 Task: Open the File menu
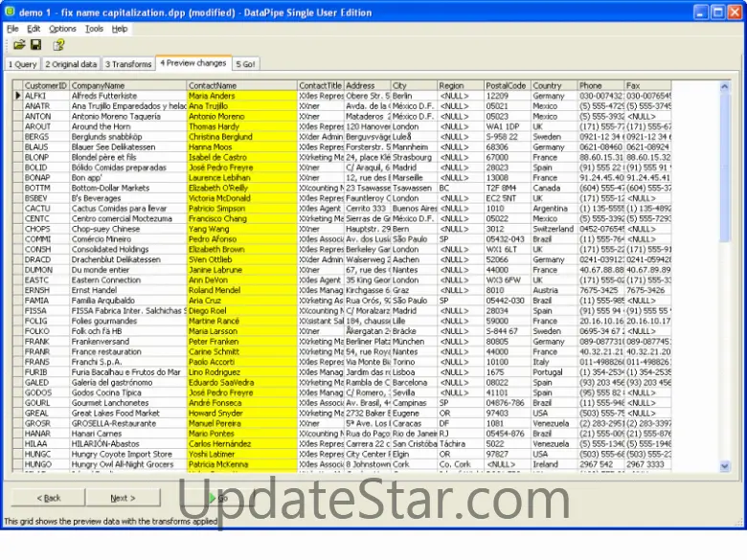pyautogui.click(x=12, y=29)
